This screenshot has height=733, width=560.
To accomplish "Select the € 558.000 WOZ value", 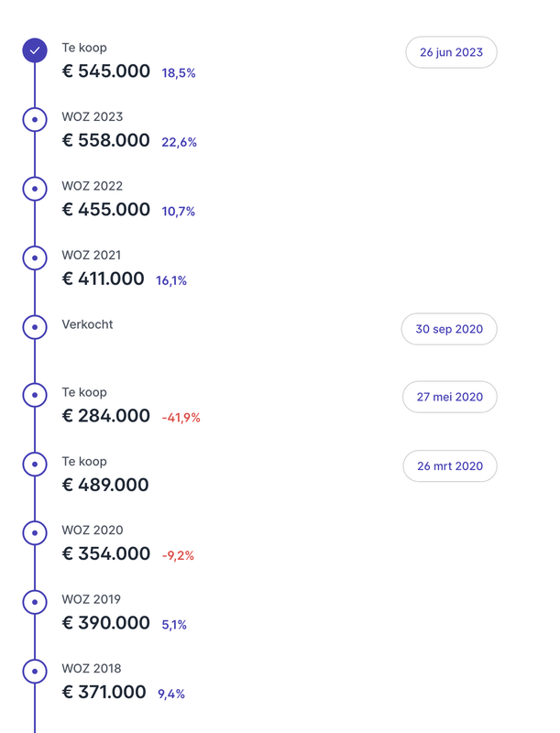I will point(106,140).
